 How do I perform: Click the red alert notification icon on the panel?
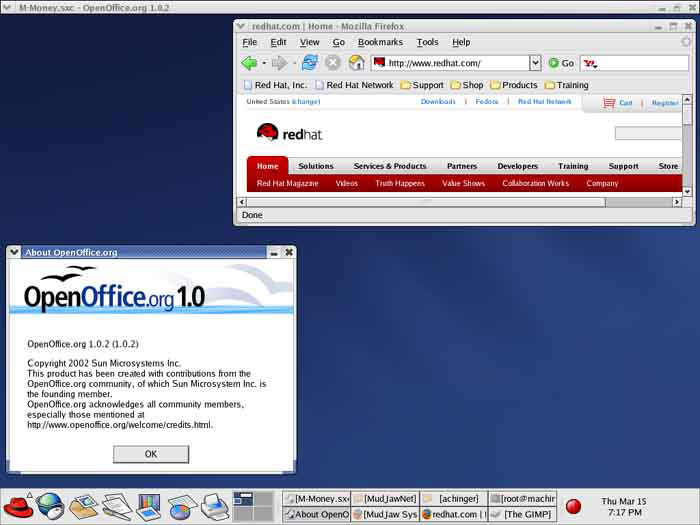[573, 507]
